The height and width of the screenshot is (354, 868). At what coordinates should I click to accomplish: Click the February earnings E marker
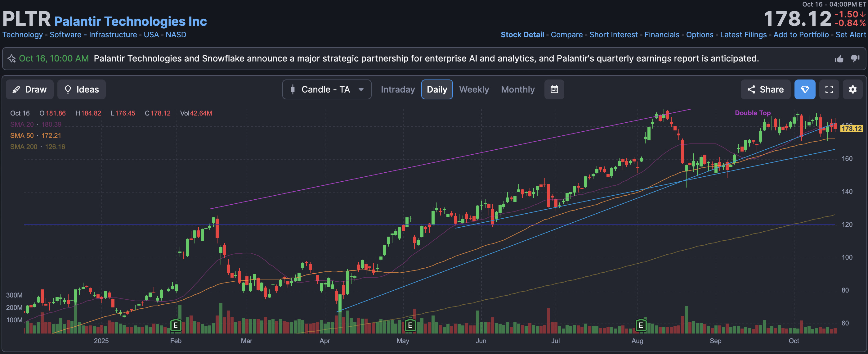pos(176,325)
